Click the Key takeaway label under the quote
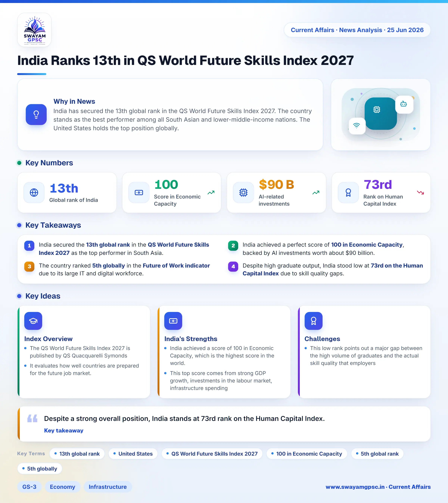Viewport: 448px width, 503px height. [64, 430]
